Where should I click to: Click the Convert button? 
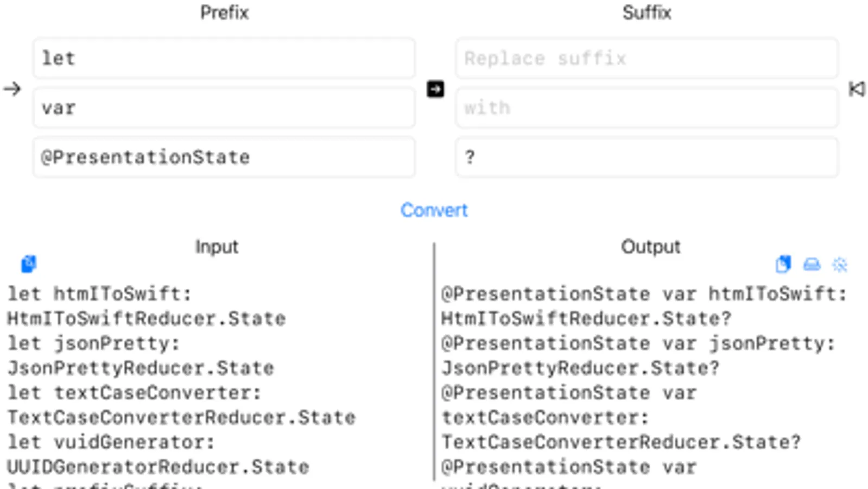[x=434, y=210]
